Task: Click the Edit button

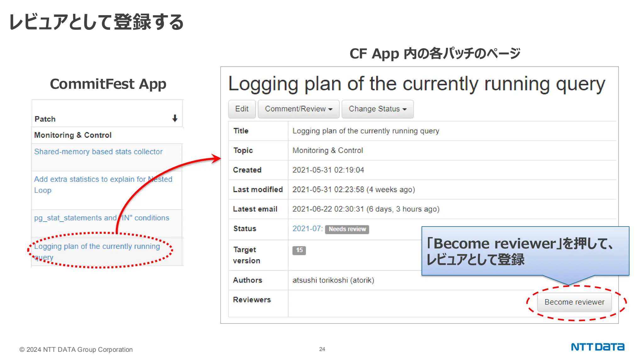Action: 241,109
